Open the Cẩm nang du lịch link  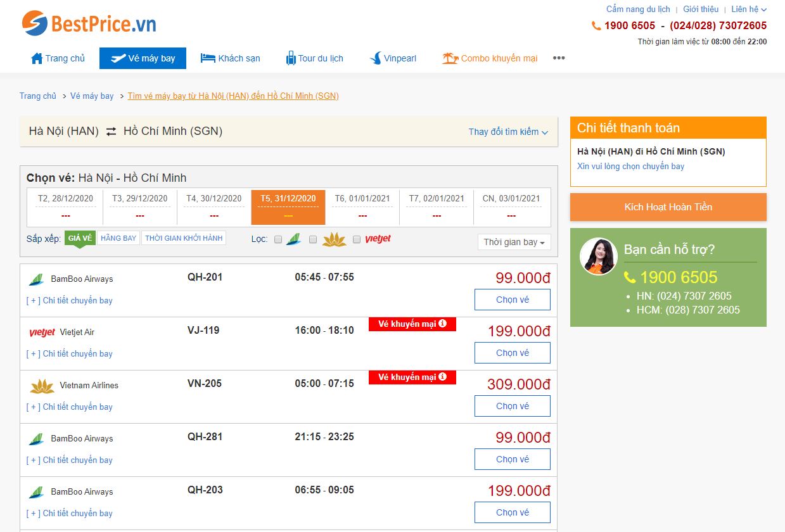pos(638,9)
